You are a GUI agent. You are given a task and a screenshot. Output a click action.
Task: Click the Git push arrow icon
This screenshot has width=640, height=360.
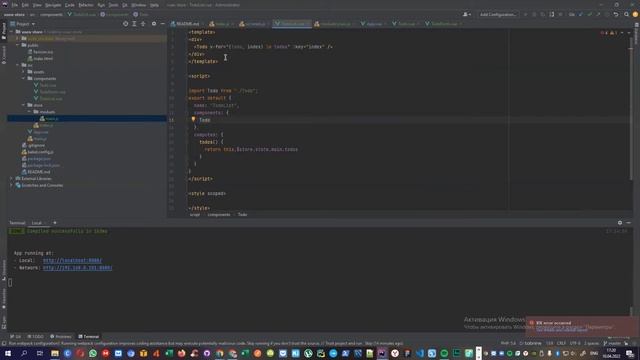(598, 14)
